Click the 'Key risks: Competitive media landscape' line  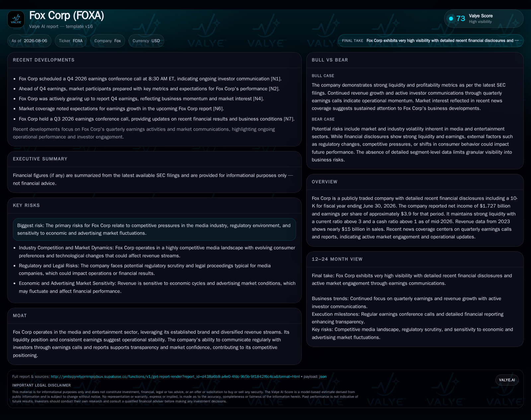coord(412,333)
